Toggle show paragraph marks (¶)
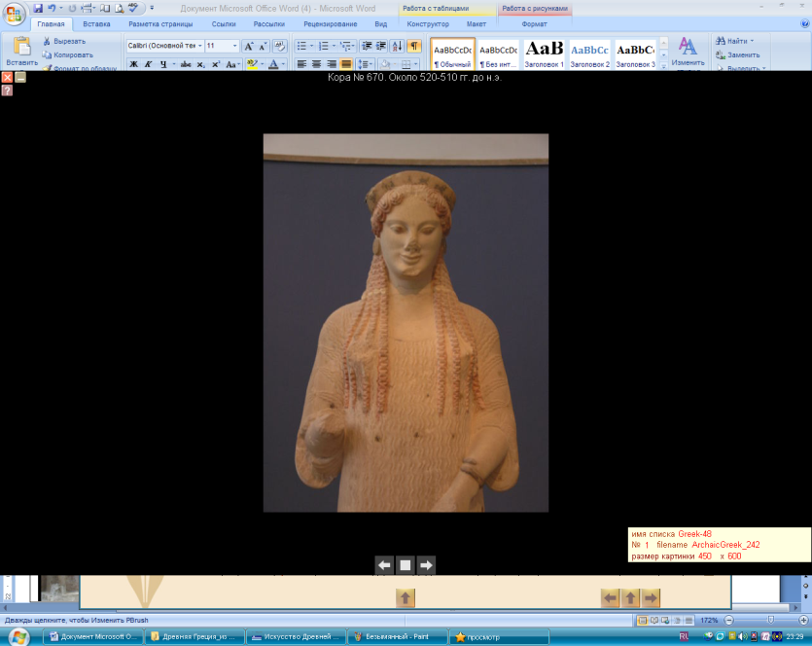 click(x=414, y=46)
